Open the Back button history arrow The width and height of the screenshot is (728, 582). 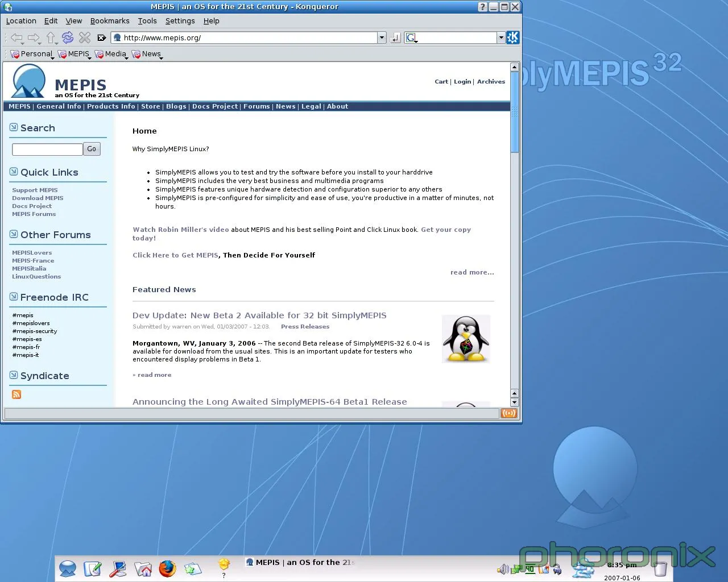click(x=23, y=43)
